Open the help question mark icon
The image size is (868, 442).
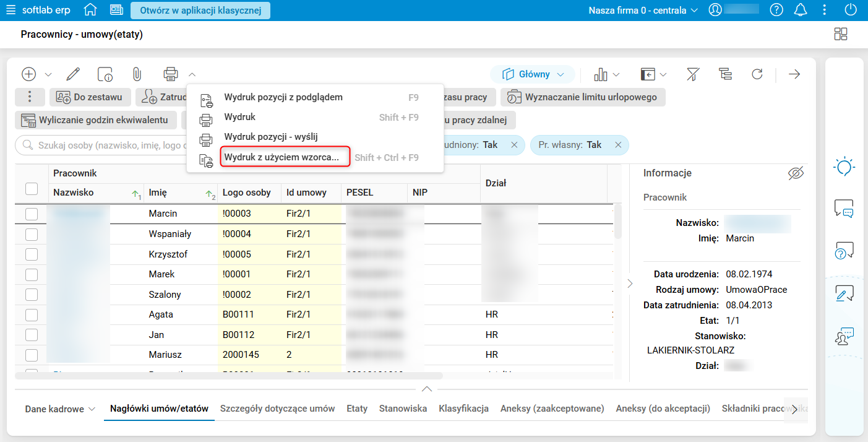click(x=776, y=10)
